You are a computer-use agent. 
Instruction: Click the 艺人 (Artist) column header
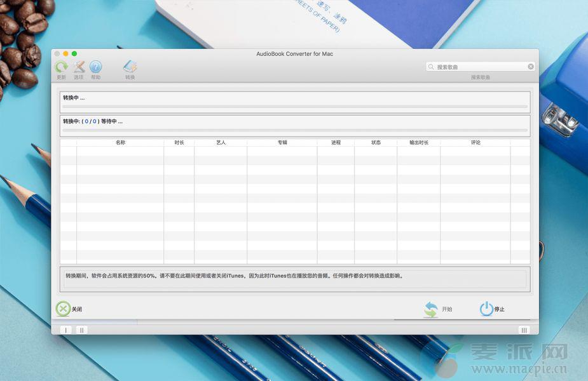pyautogui.click(x=221, y=143)
